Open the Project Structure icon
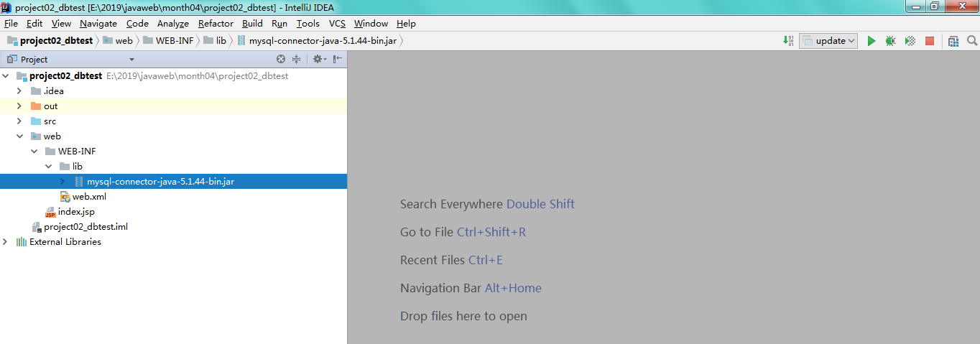The height and width of the screenshot is (344, 980). click(953, 41)
